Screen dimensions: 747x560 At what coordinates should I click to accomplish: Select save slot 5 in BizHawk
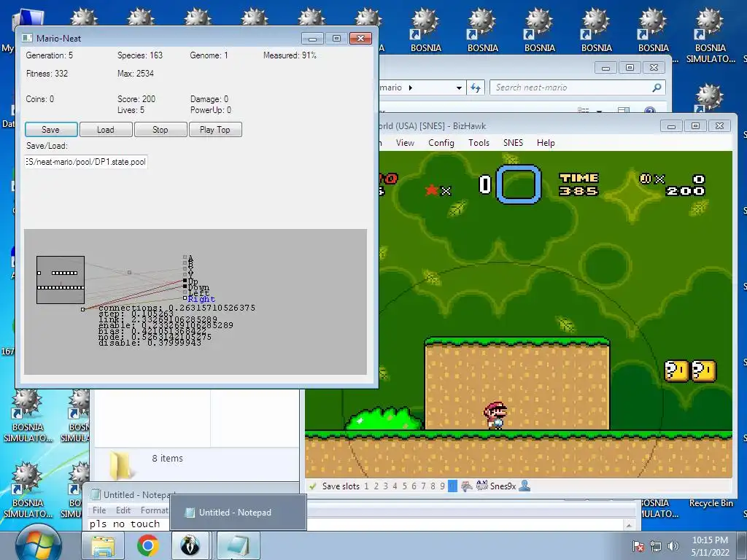pos(404,486)
